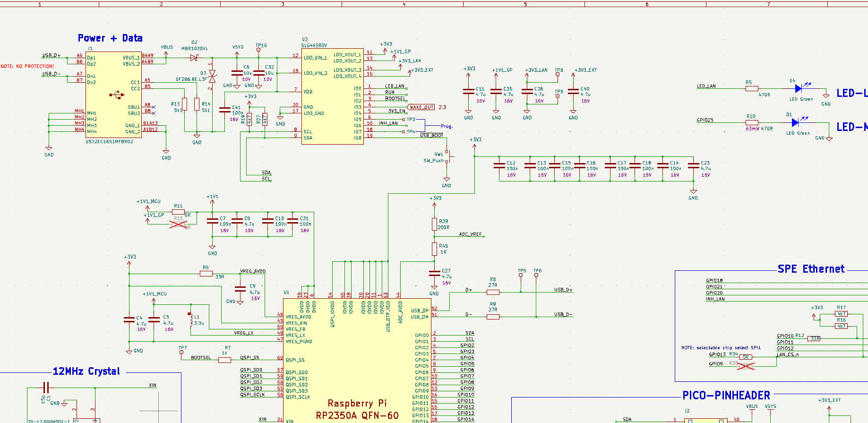Select the U2 SLG46580V chip body
The width and height of the screenshot is (868, 423).
click(332, 96)
